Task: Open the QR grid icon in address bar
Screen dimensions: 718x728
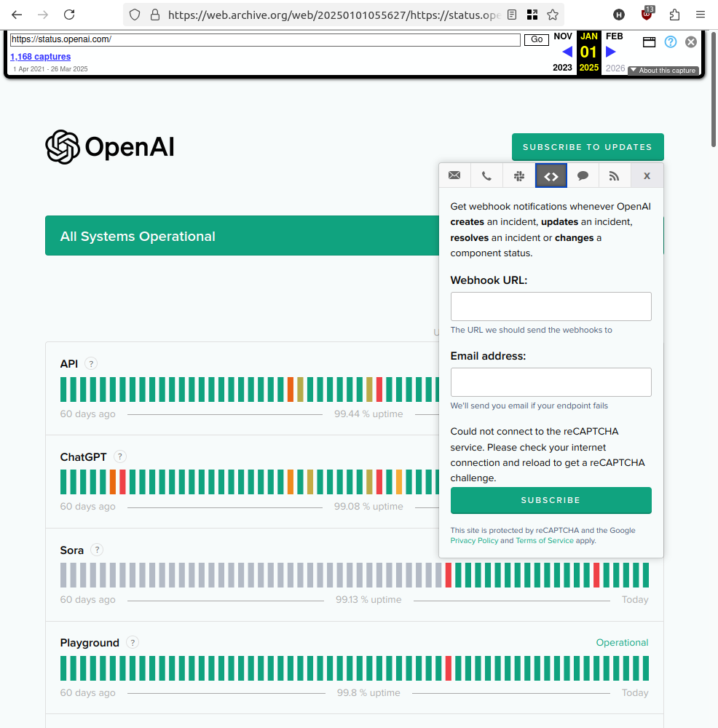Action: [532, 15]
